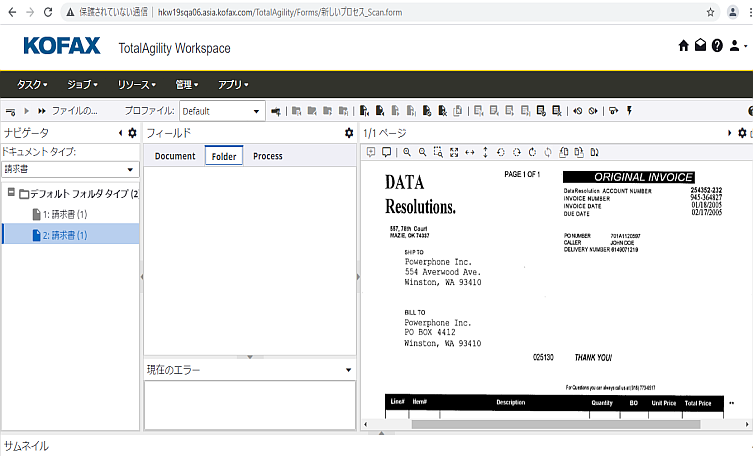Switch to the Process tab
The height and width of the screenshot is (456, 753).
[x=267, y=156]
